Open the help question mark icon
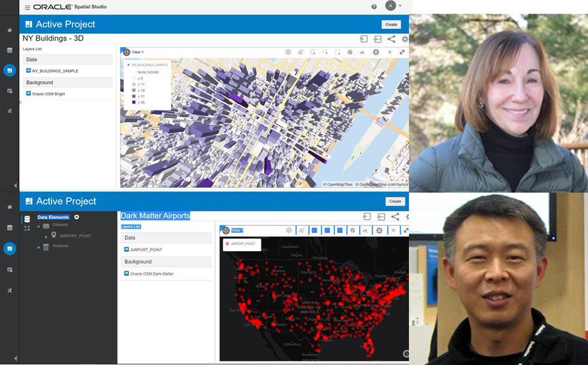This screenshot has height=365, width=588. (374, 7)
